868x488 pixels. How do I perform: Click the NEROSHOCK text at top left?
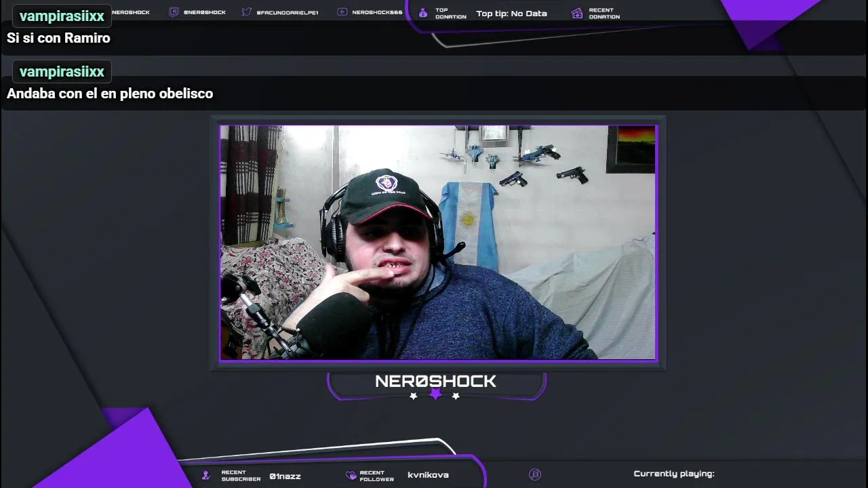click(x=131, y=12)
